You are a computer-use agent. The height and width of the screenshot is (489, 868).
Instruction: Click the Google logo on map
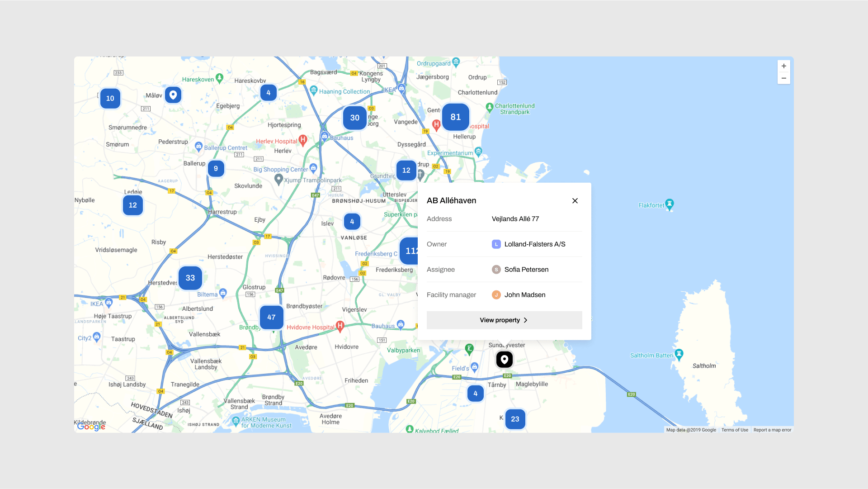pos(91,426)
